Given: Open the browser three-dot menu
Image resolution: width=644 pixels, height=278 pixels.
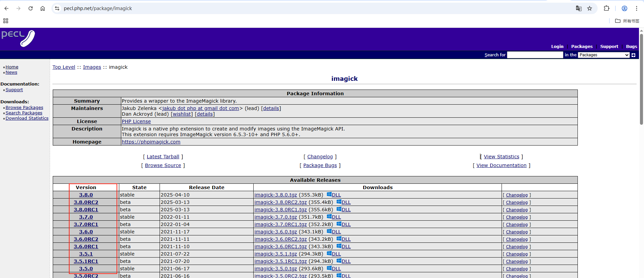Looking at the screenshot, I should coord(637,8).
